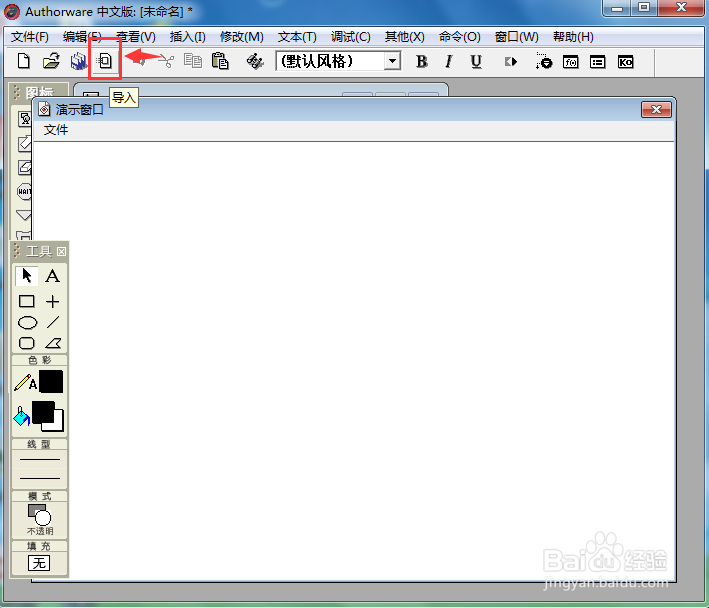
Task: Close the 演示窗口 presentation window
Action: [x=656, y=109]
